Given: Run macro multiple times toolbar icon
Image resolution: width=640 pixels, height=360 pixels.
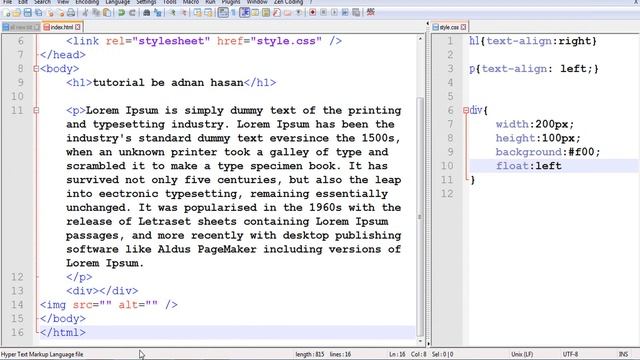Looking at the screenshot, I should (345, 13).
